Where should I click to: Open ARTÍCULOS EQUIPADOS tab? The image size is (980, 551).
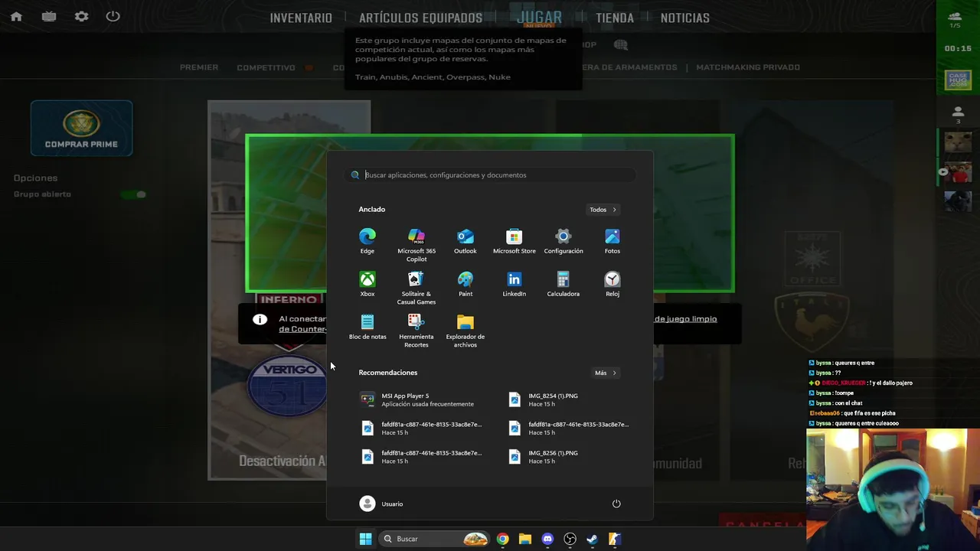click(x=420, y=18)
